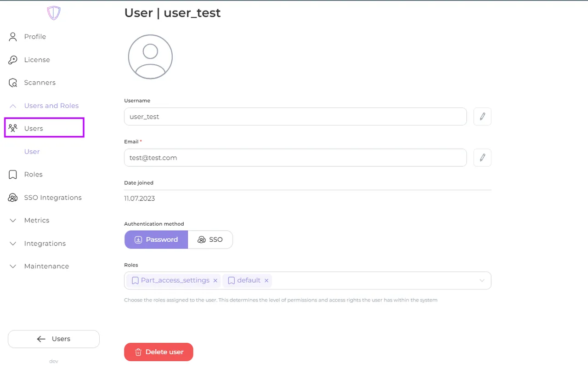Image resolution: width=588 pixels, height=369 pixels.
Task: Go to the License section
Action: 37,60
